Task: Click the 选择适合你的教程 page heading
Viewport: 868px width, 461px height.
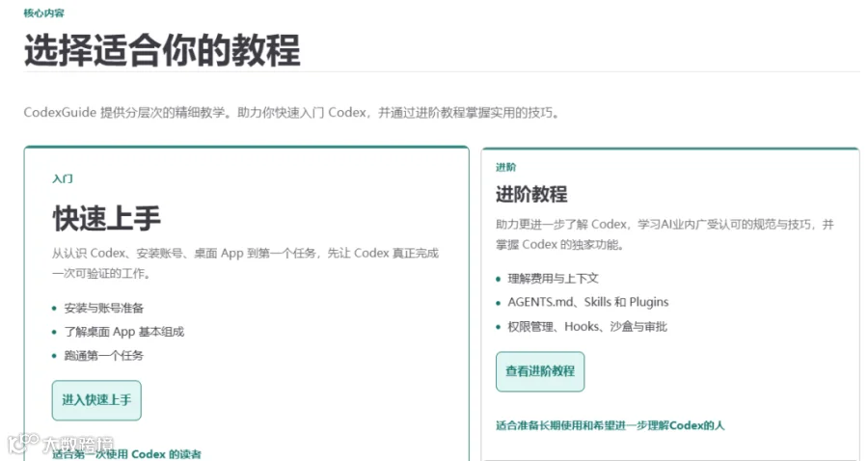Action: (162, 50)
